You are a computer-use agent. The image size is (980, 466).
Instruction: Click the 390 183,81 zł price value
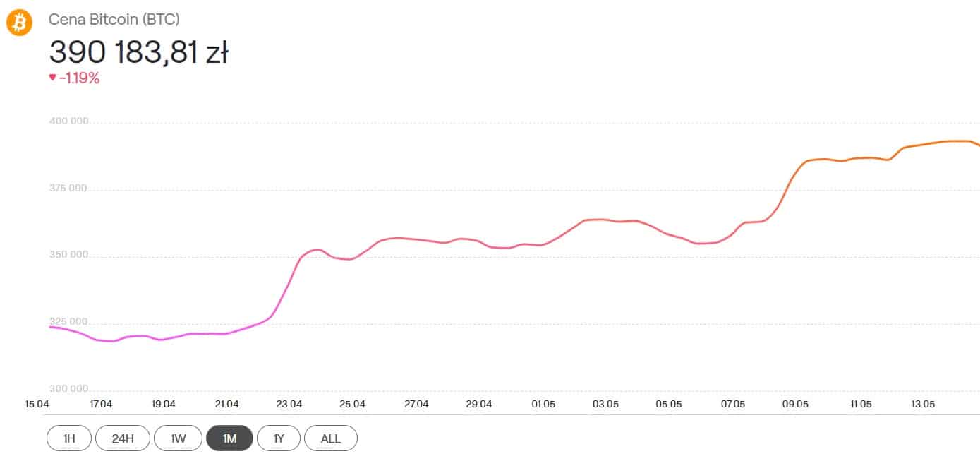(138, 52)
